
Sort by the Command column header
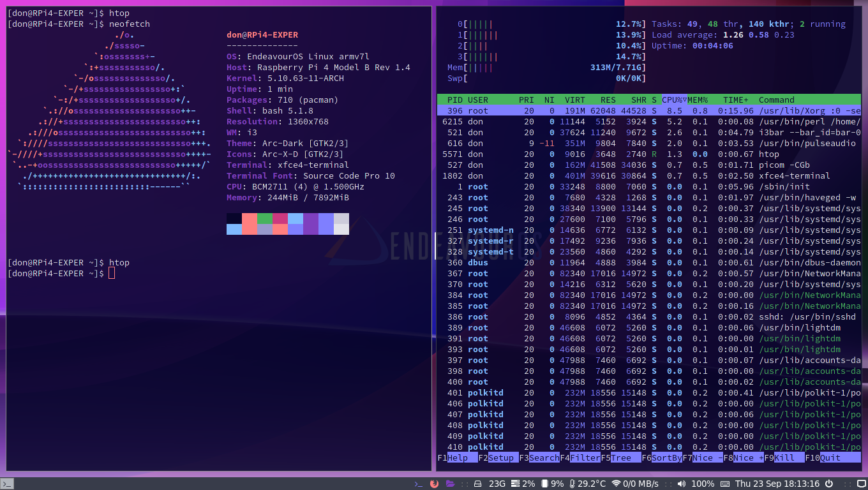(x=777, y=100)
